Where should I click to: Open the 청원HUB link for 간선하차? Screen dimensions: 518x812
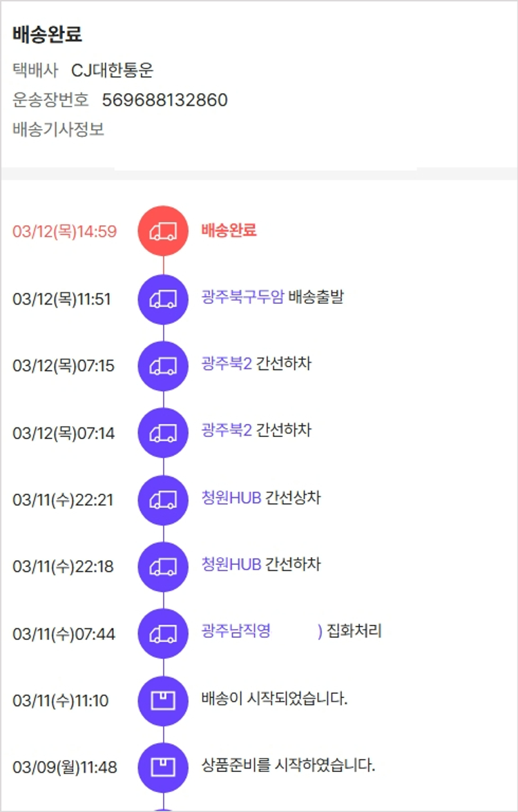pyautogui.click(x=231, y=565)
